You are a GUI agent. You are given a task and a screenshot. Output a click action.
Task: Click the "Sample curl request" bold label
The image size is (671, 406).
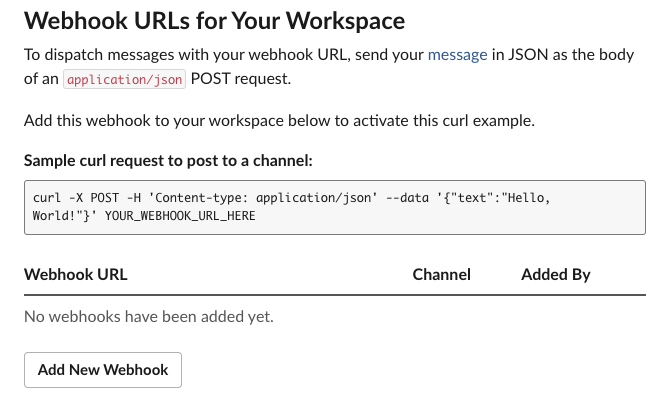click(x=168, y=160)
